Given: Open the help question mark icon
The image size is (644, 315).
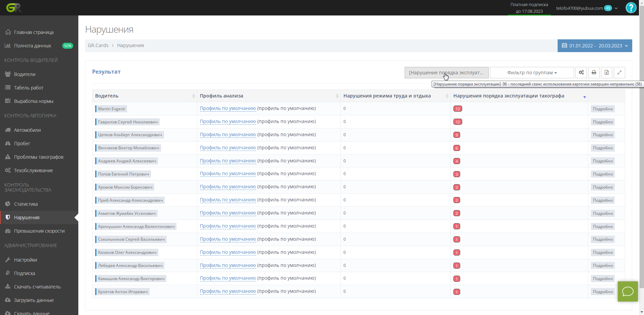Looking at the screenshot, I should pos(631,7).
